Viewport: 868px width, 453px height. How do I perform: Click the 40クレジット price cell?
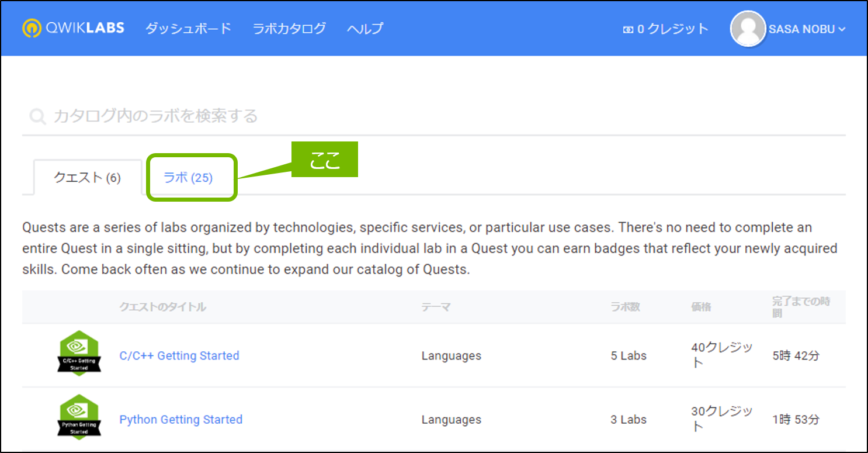[x=722, y=355]
